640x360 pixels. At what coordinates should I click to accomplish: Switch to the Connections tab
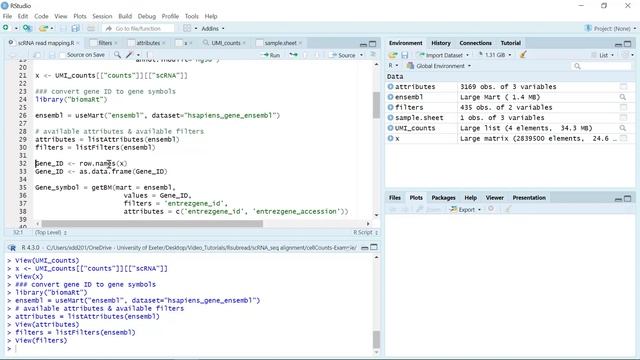point(475,43)
